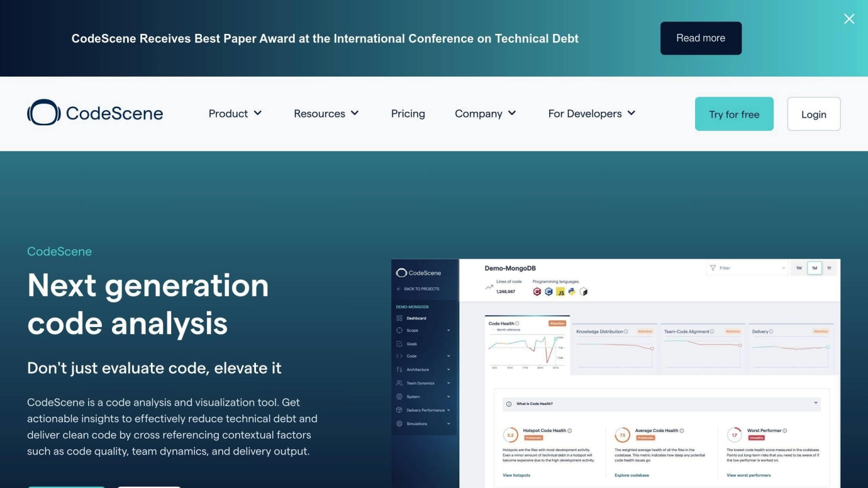The image size is (868, 488).
Task: Click the Try for free button
Action: (734, 114)
